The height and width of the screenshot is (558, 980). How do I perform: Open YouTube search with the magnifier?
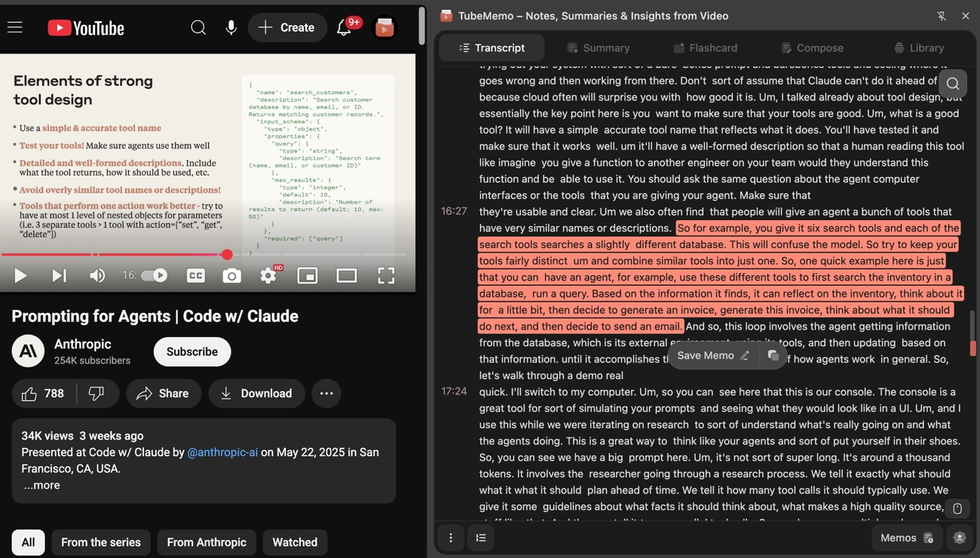tap(198, 28)
